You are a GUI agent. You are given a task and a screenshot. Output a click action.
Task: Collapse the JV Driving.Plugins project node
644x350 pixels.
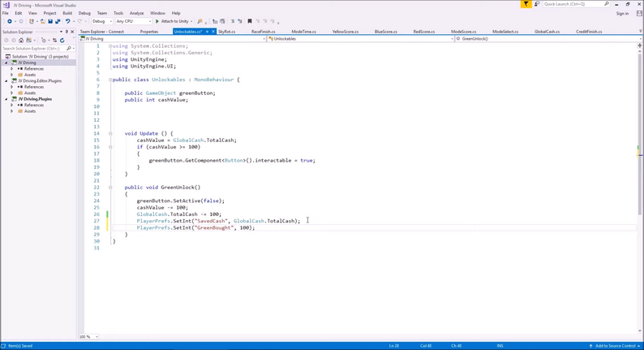[x=6, y=99]
